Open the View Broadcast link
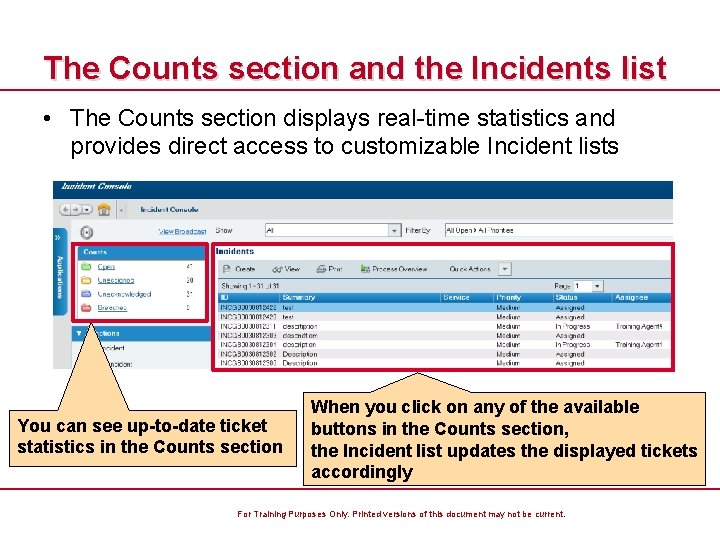This screenshot has height=540, width=720. pos(182,231)
